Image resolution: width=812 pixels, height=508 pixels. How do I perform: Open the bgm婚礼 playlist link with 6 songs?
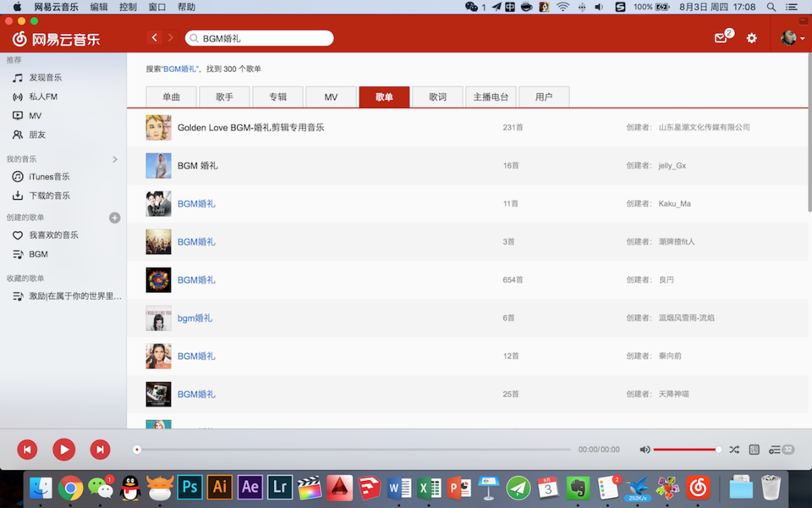[x=195, y=318]
